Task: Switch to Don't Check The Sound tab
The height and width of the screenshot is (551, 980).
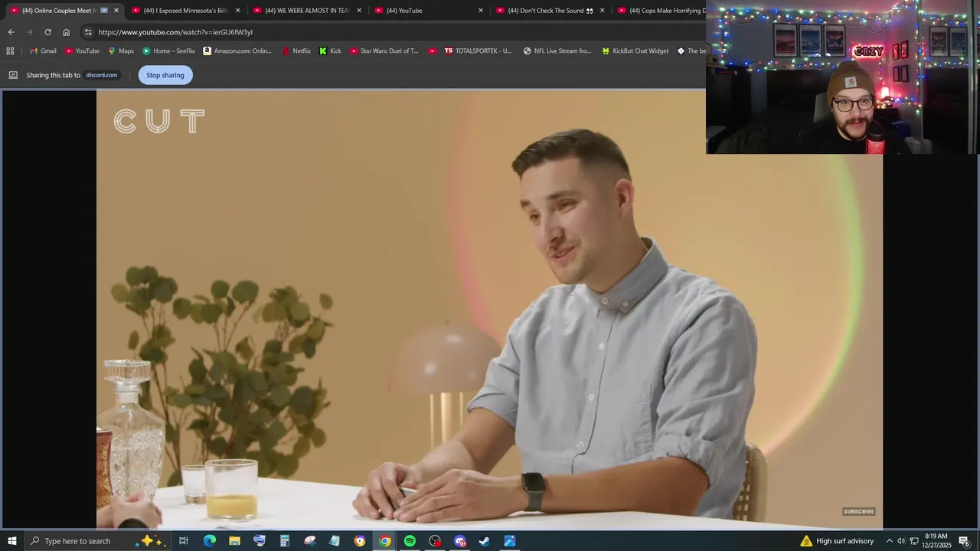Action: (550, 11)
